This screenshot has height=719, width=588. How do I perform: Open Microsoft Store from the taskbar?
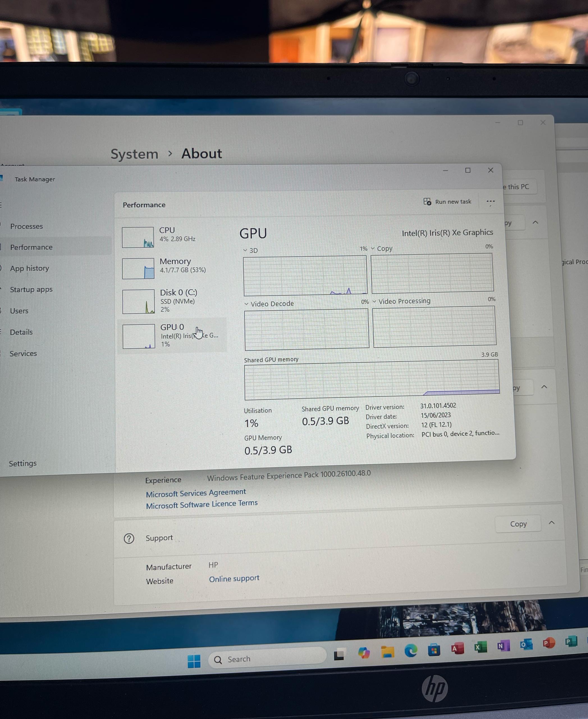coord(434,650)
